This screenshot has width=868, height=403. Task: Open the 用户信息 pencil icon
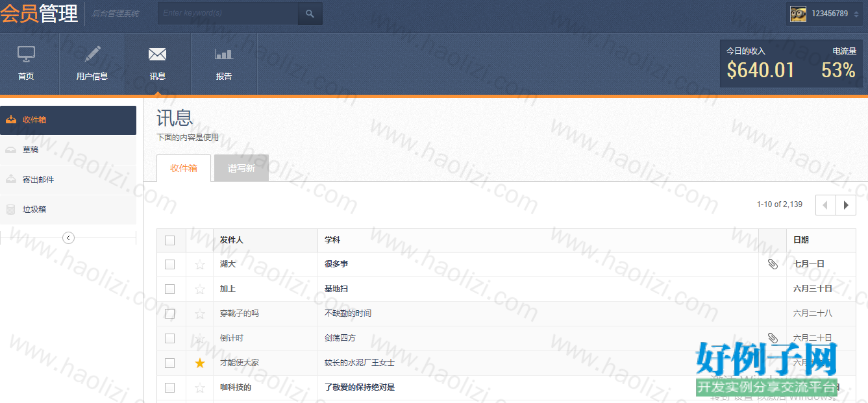[x=92, y=54]
